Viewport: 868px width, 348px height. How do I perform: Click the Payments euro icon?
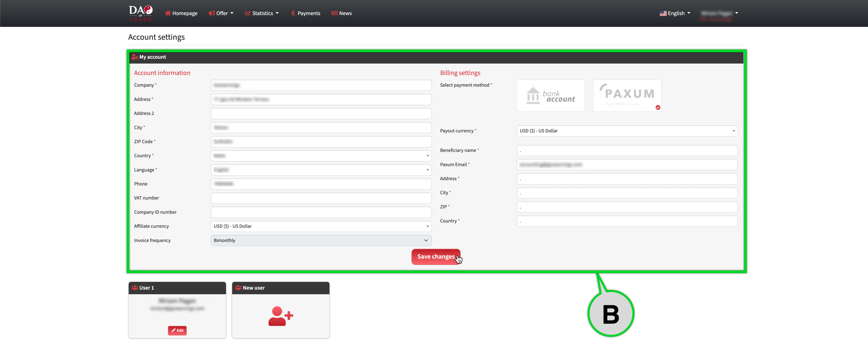293,13
